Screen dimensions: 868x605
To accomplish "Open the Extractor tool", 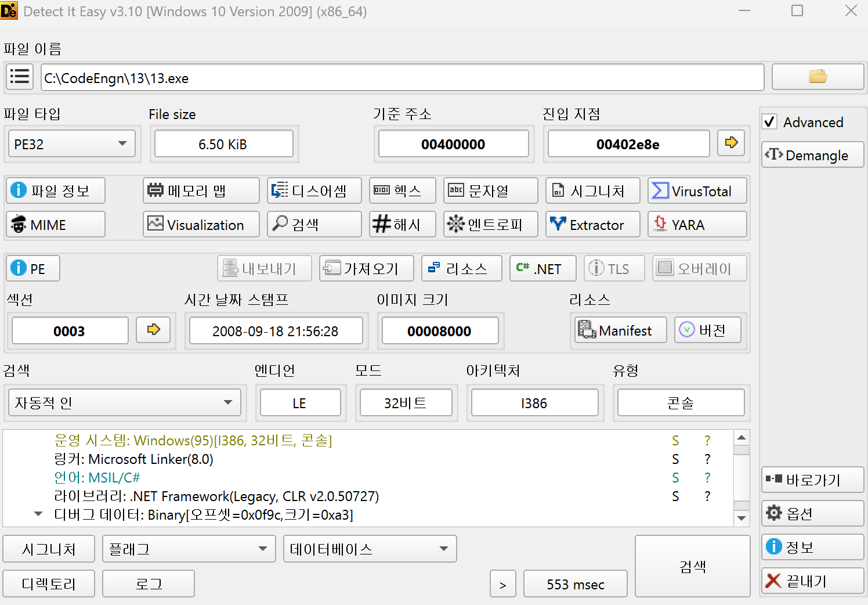I will point(593,224).
